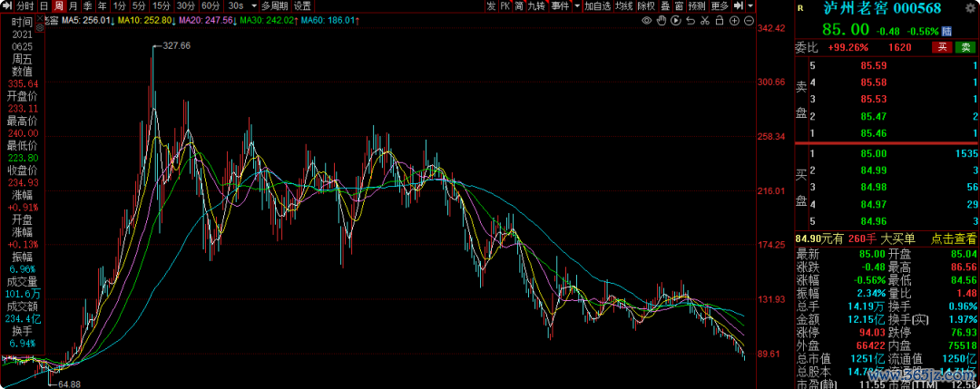This screenshot has height=389, width=980.
Task: Toggle the 均线 moving average lines
Action: click(623, 6)
